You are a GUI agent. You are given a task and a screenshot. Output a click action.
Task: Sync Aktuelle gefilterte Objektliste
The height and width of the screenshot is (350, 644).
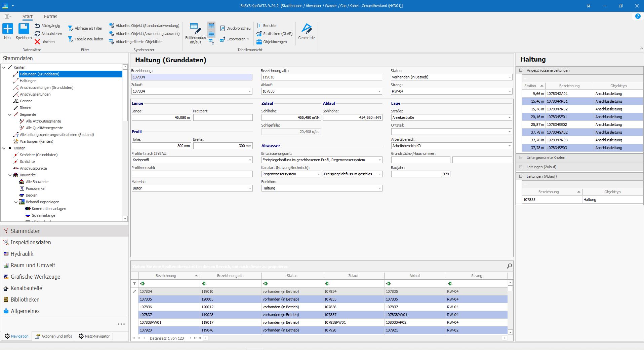point(136,42)
